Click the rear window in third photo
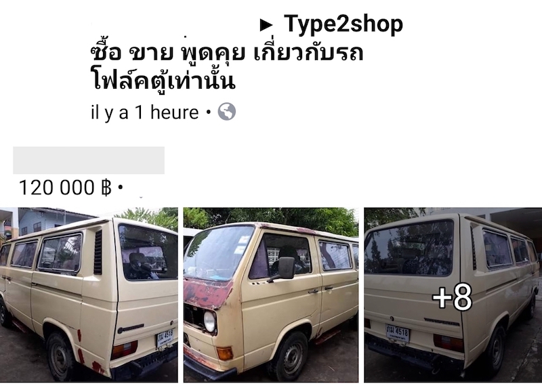Viewport: 542px width, 392px height. coord(409,248)
